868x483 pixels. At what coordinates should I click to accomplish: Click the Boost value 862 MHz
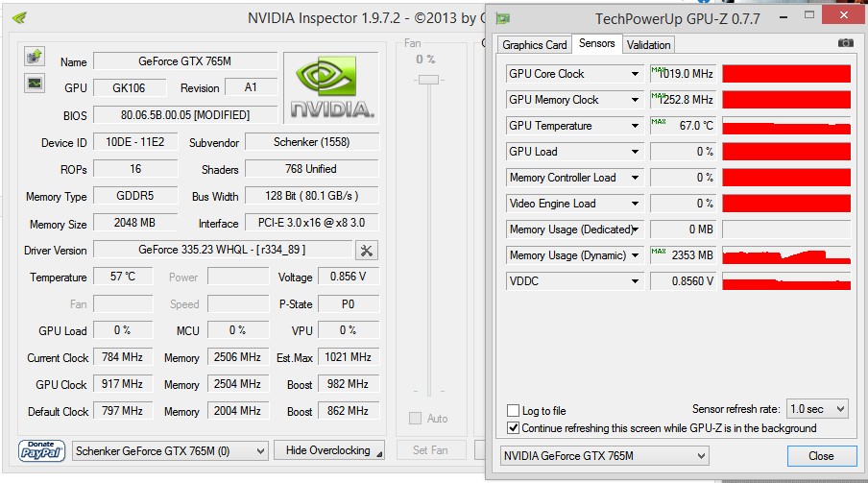(349, 411)
